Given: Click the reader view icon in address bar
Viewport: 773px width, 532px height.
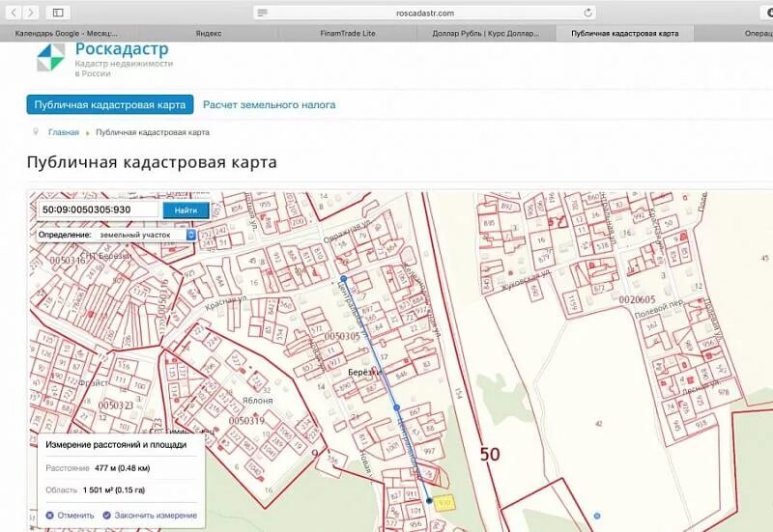Looking at the screenshot, I should pyautogui.click(x=262, y=13).
